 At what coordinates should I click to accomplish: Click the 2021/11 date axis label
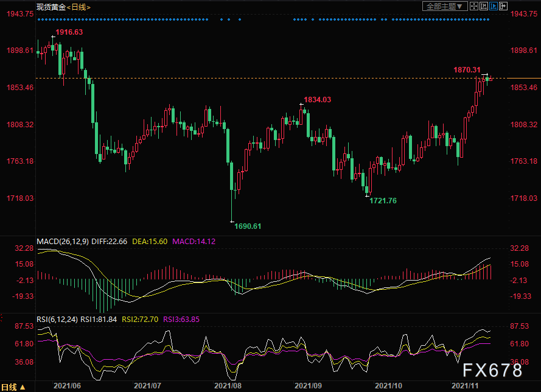pos(465,386)
